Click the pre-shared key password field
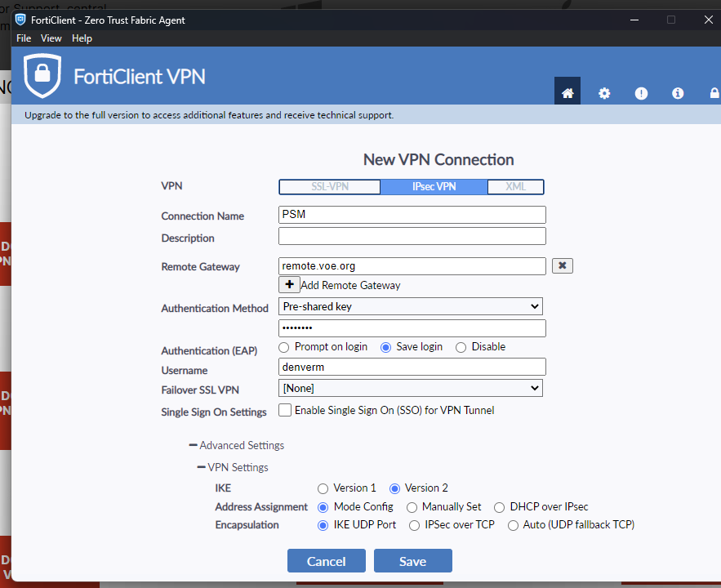 (x=412, y=328)
